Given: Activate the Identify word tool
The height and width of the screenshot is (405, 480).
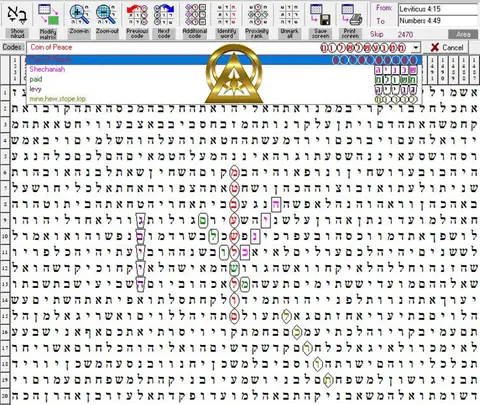Looking at the screenshot, I should pos(227,14).
